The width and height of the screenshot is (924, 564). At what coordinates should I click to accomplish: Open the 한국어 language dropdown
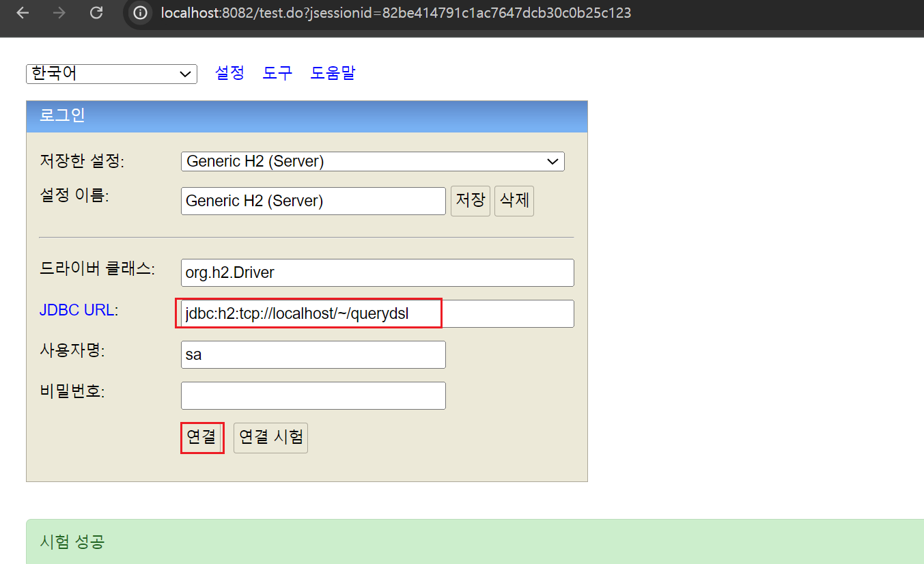(111, 74)
